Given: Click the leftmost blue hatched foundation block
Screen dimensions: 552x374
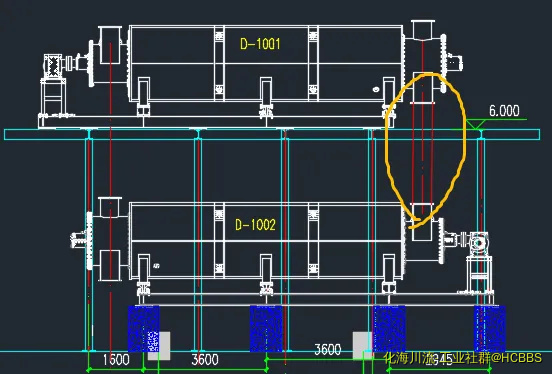Looking at the screenshot, I should (x=143, y=329).
